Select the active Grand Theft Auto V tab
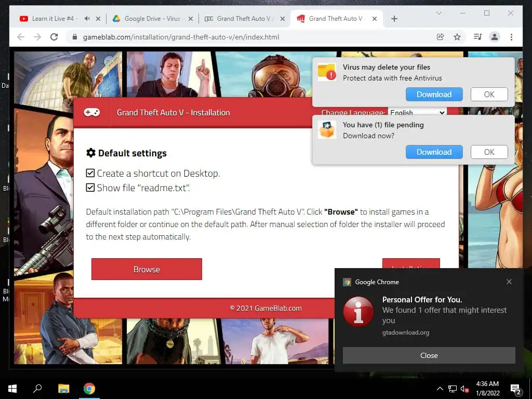This screenshot has width=532, height=399. pos(336,19)
